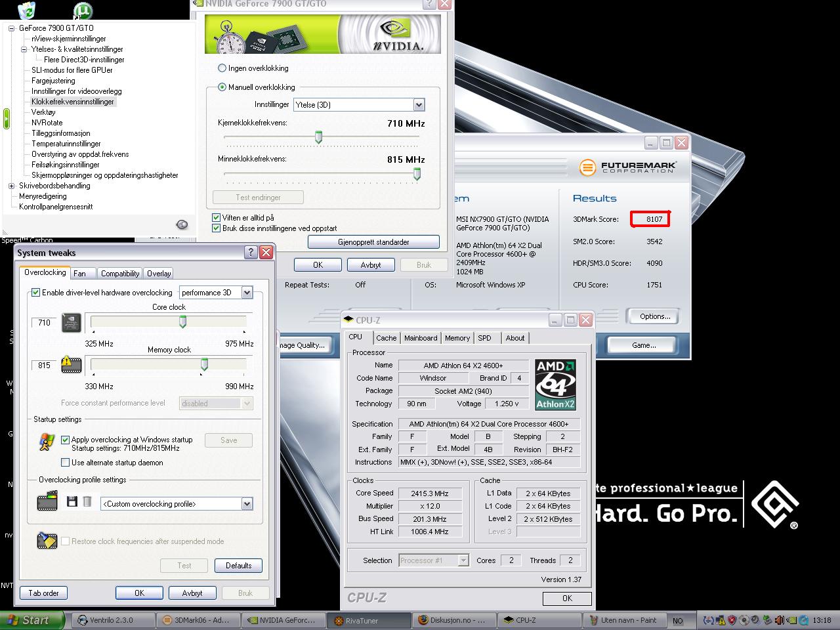840x630 pixels.
Task: Switch to Ventrilo 2.3.0 in the taskbar
Action: tap(113, 620)
